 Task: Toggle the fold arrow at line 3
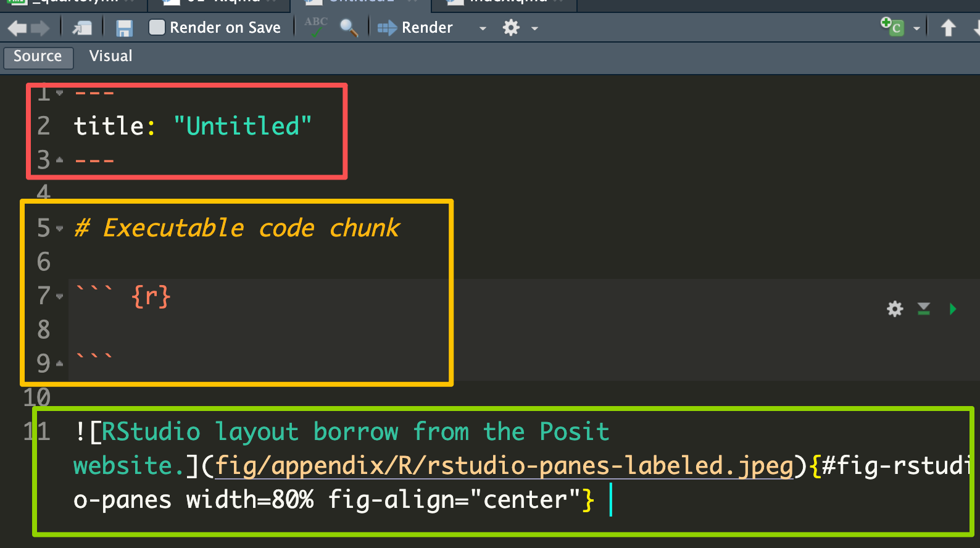(x=60, y=160)
